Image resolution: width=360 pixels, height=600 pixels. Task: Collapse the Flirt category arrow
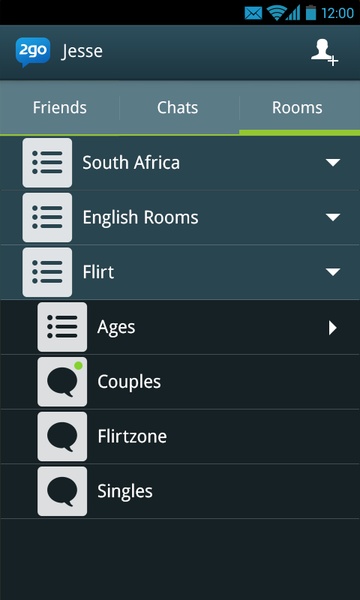pyautogui.click(x=333, y=272)
